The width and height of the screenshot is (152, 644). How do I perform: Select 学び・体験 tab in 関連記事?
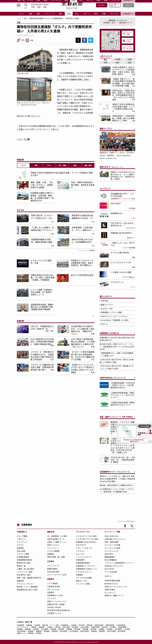62,165
